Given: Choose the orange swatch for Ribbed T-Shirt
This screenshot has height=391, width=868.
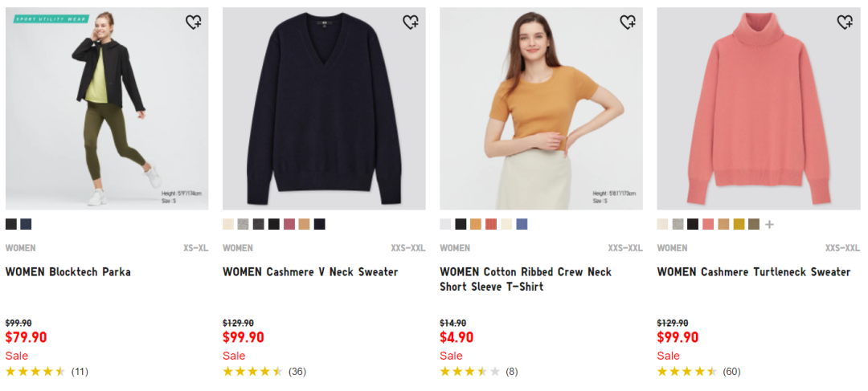Looking at the screenshot, I should coord(476,224).
